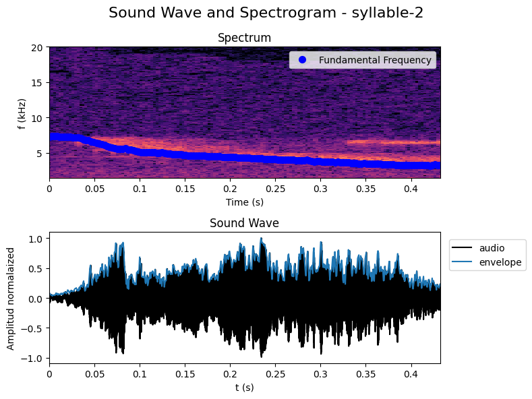
Task: Click the 't (s)' x-axis label
Action: (244, 388)
